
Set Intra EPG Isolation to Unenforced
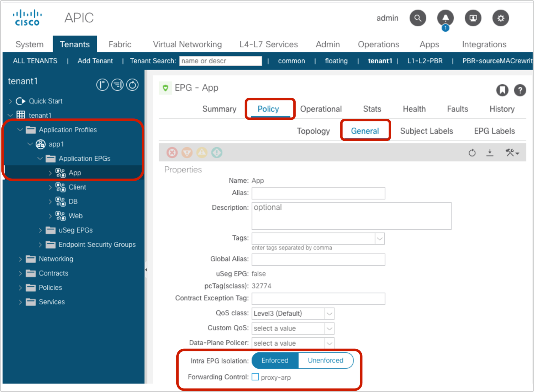coord(326,360)
